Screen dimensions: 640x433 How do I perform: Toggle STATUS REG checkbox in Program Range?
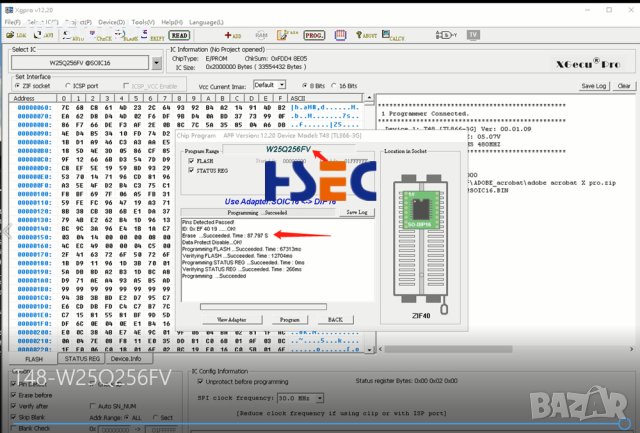(x=191, y=170)
